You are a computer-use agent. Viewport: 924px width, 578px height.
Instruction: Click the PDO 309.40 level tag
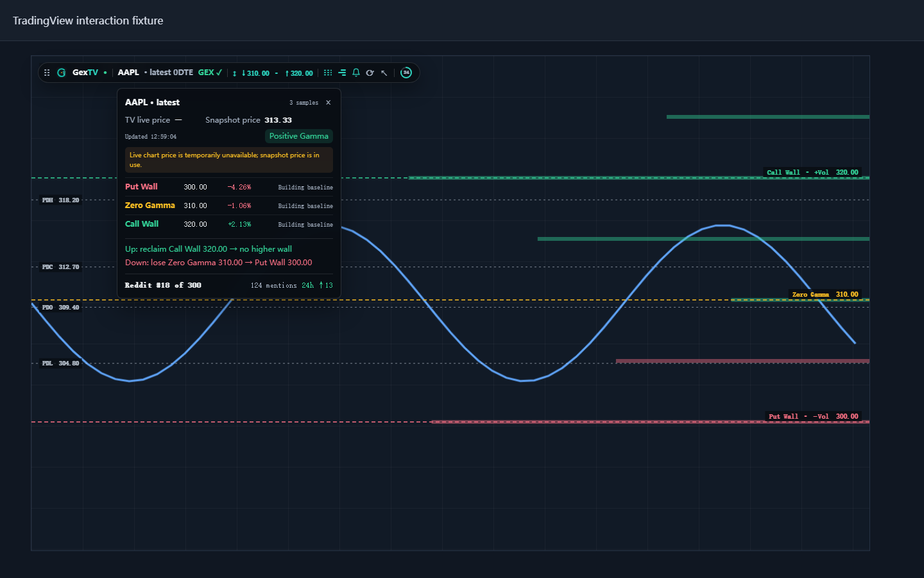[x=61, y=308]
